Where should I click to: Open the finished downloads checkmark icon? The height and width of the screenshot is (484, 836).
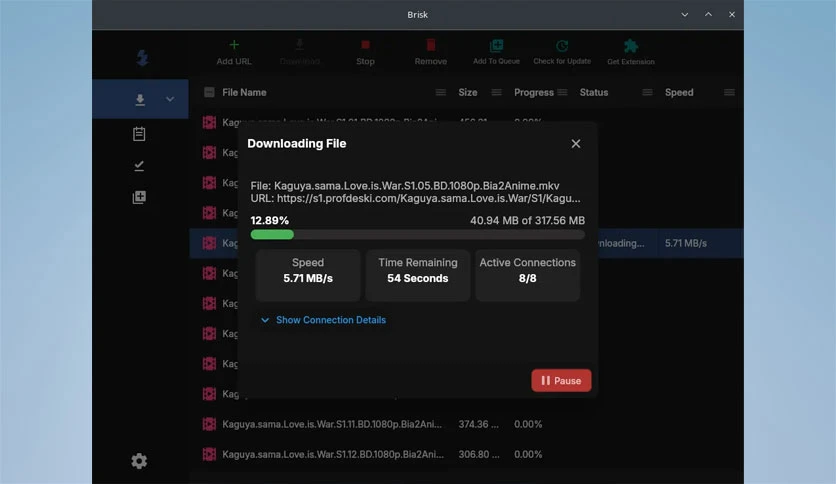(x=139, y=166)
